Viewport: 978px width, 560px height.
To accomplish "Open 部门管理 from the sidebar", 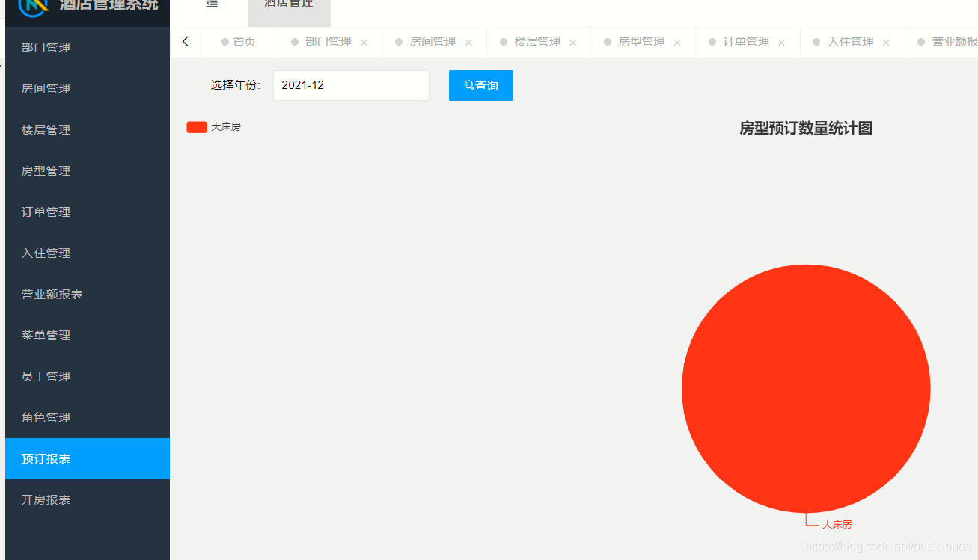I will coord(46,47).
